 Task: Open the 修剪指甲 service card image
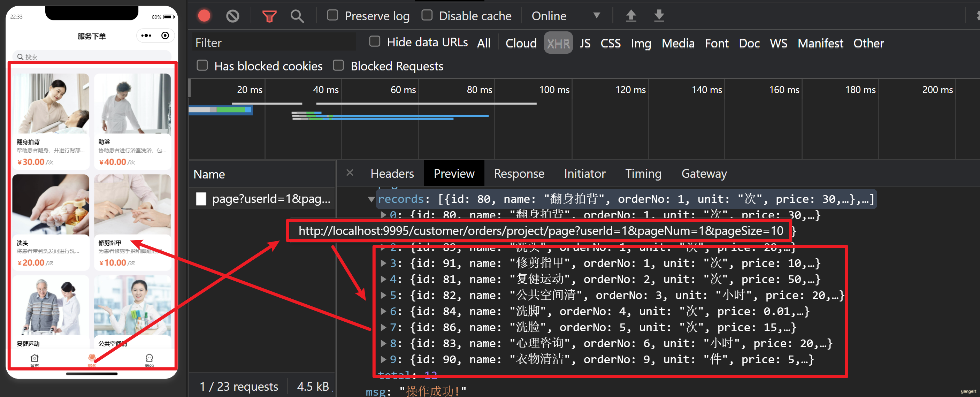pyautogui.click(x=132, y=204)
